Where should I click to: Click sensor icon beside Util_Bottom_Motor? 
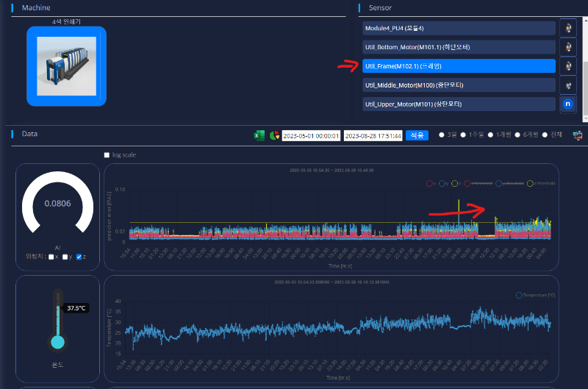[x=568, y=47]
